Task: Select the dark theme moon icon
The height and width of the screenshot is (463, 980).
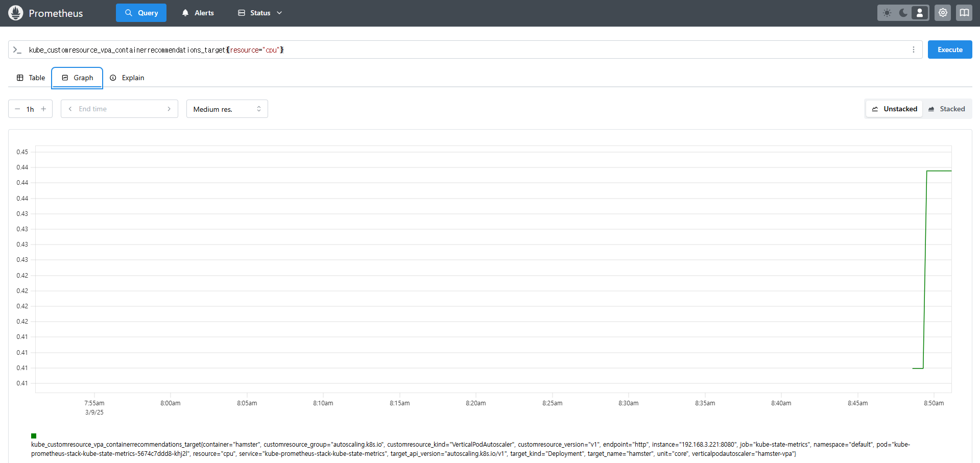Action: [903, 13]
